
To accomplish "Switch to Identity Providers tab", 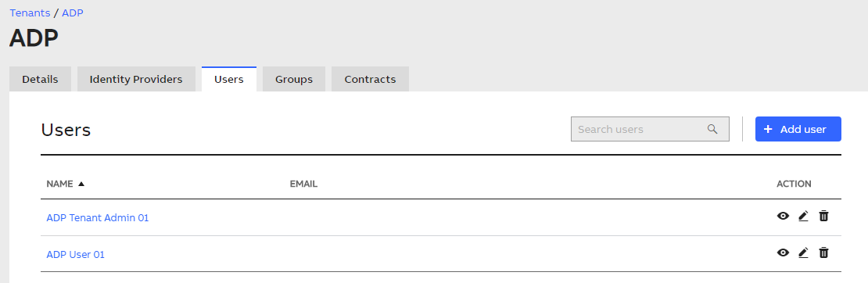I will (x=136, y=79).
